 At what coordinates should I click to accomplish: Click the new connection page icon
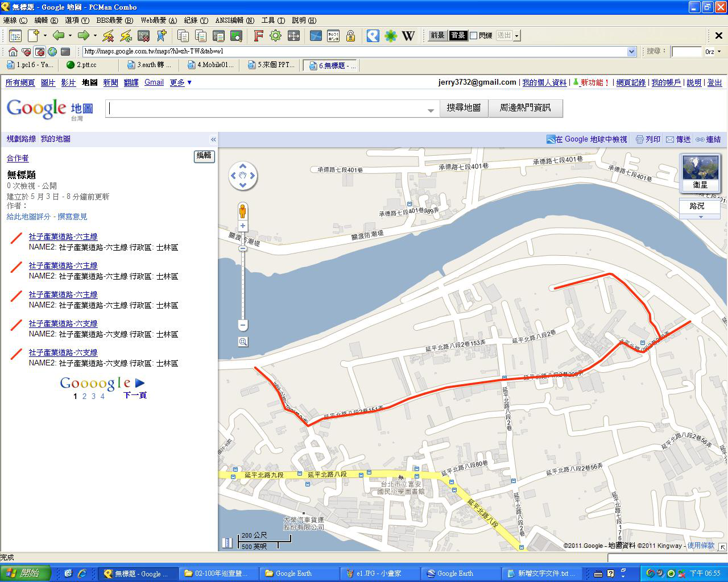(x=33, y=36)
